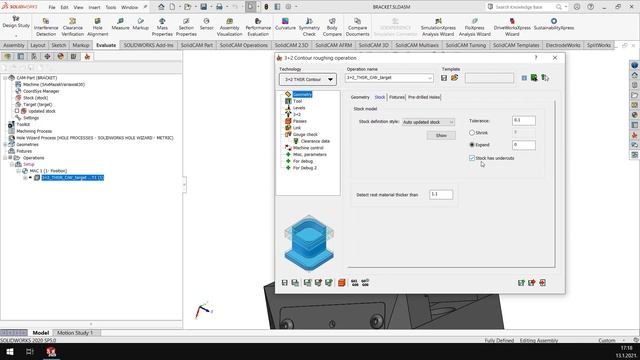
Task: Select Gouge check in the operation tree
Action: click(x=305, y=134)
